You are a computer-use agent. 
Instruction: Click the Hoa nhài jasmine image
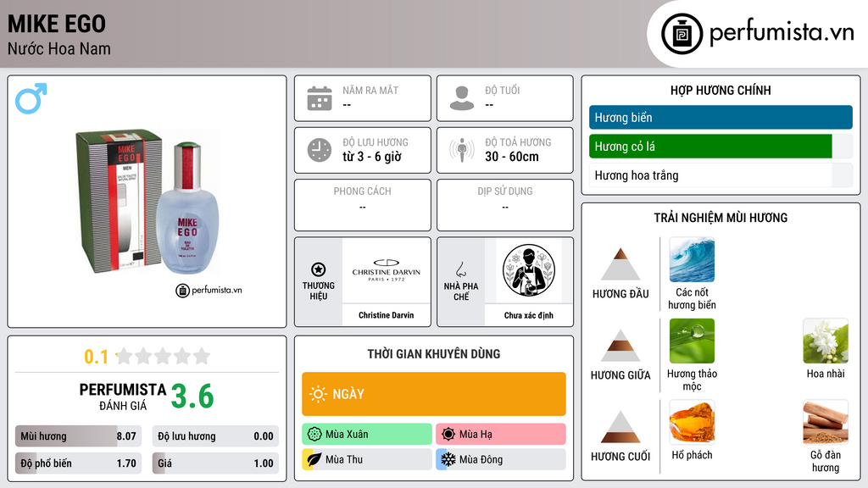(x=826, y=341)
